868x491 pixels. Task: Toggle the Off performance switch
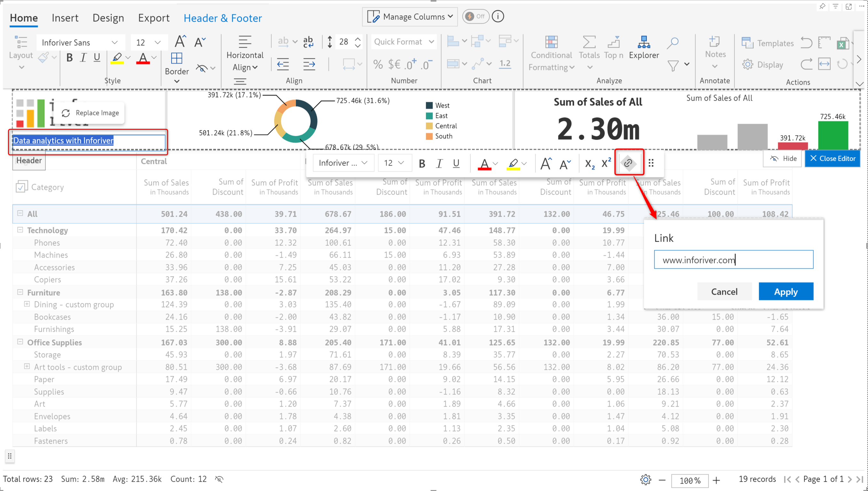[475, 16]
